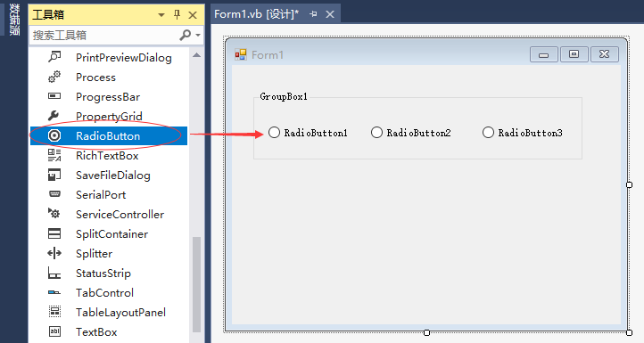The image size is (644, 343).
Task: Select the Splitter label in the toolbox
Action: coord(94,254)
